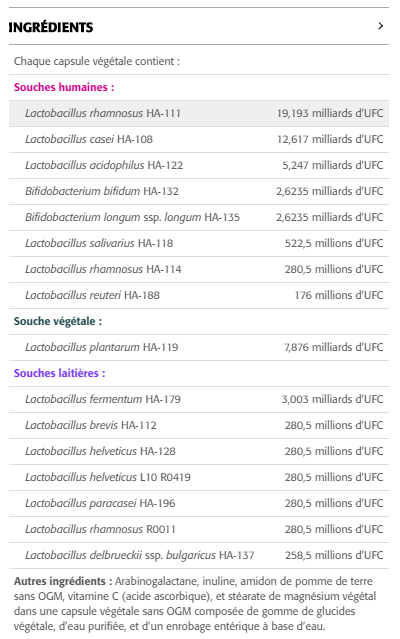Click Lactobacillus brevis HA-112 row
Viewport: 400px width, 639px height.
(x=199, y=426)
